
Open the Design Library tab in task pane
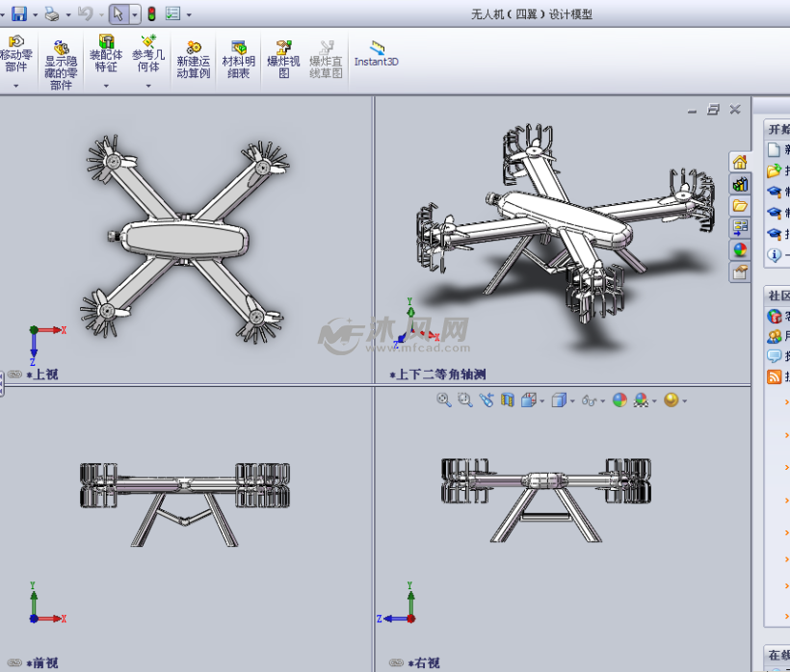coord(740,183)
